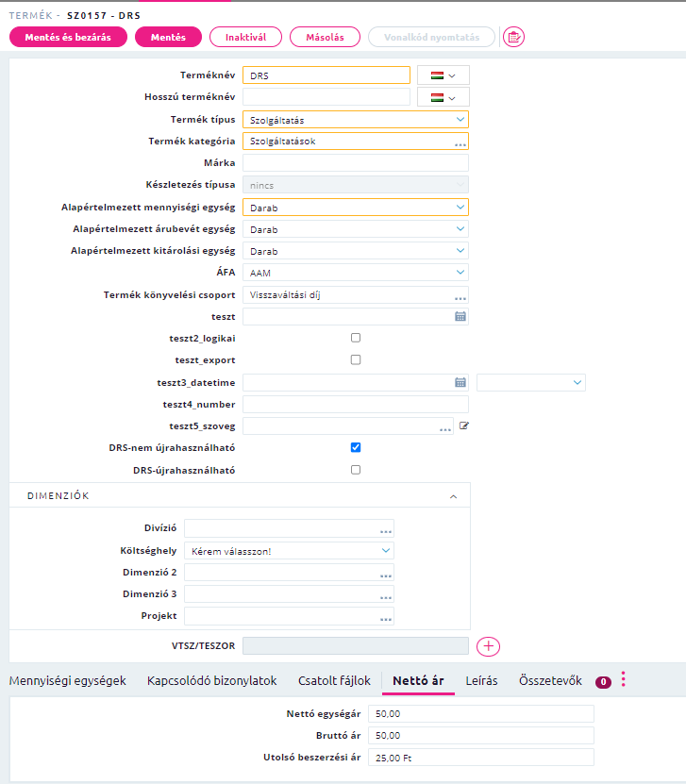This screenshot has width=686, height=784.
Task: Switch to Összetevők tab
Action: pos(550,680)
